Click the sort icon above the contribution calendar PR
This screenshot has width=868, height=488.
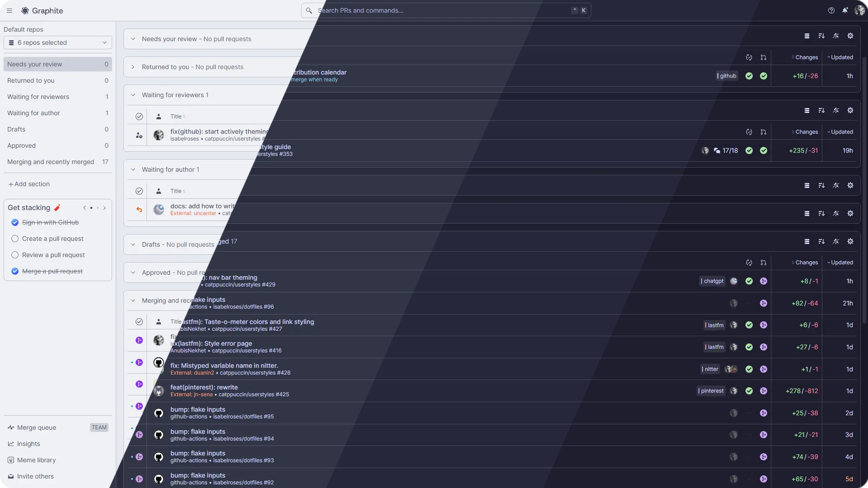point(821,36)
